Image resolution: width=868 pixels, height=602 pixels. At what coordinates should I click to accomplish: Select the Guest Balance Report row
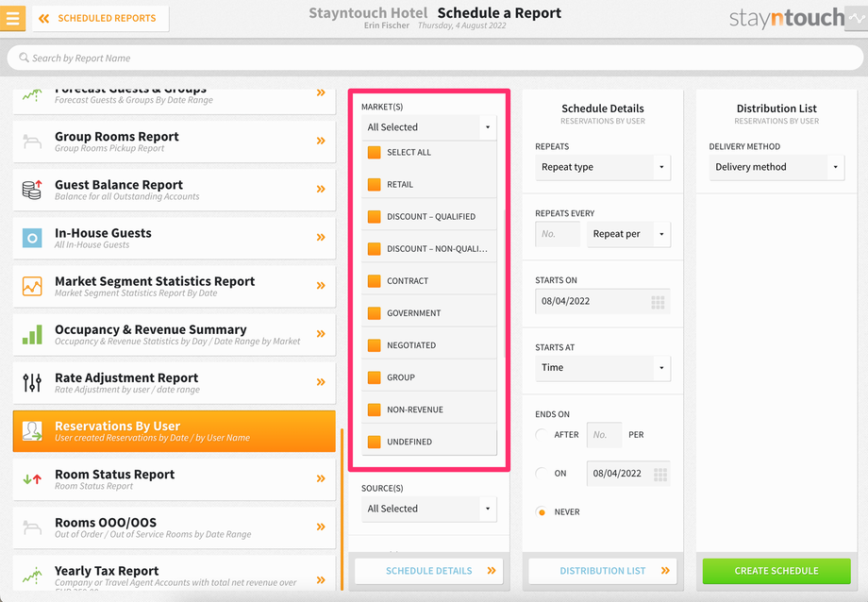pos(175,190)
